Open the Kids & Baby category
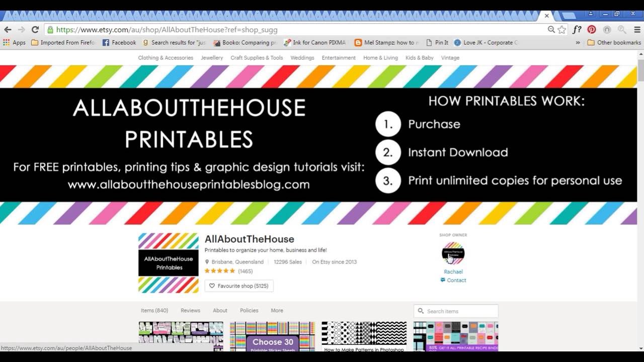 tap(420, 58)
